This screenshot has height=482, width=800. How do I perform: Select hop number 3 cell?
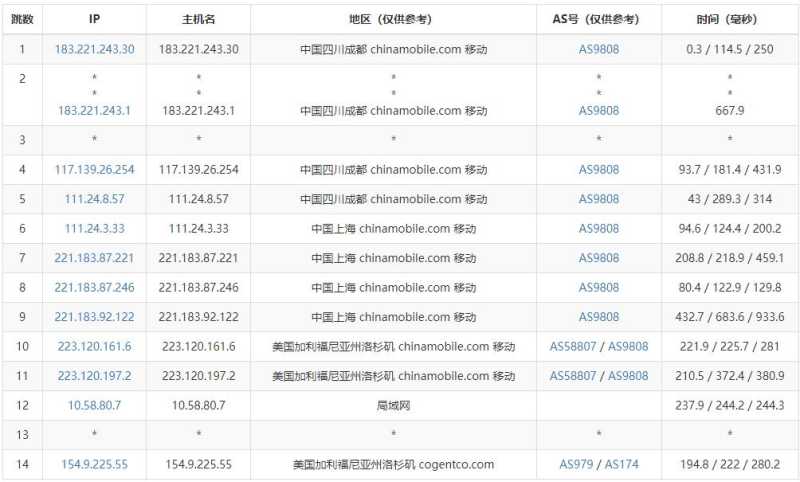22,140
